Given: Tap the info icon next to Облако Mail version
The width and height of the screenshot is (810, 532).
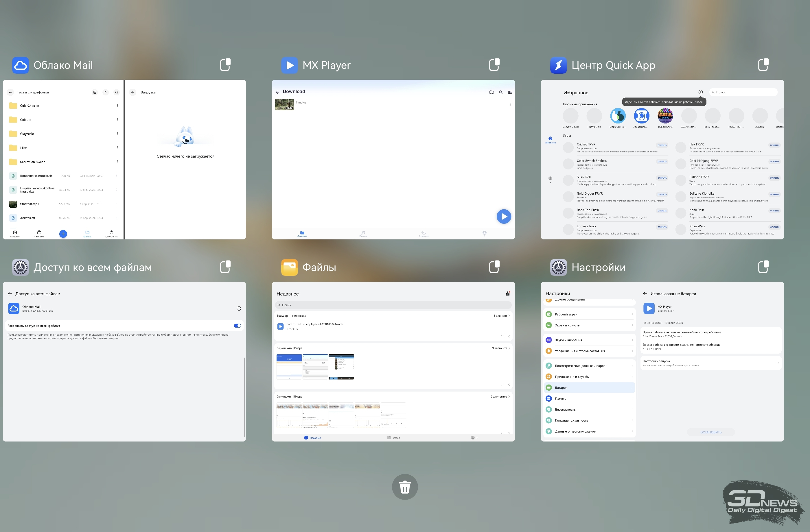Looking at the screenshot, I should pyautogui.click(x=239, y=308).
